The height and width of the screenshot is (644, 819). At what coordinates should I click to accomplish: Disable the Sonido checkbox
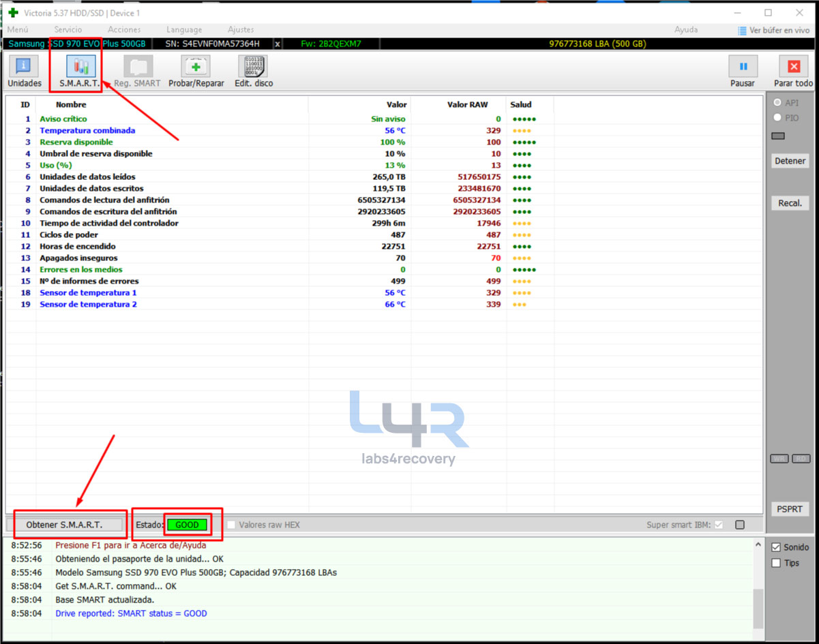coord(775,547)
